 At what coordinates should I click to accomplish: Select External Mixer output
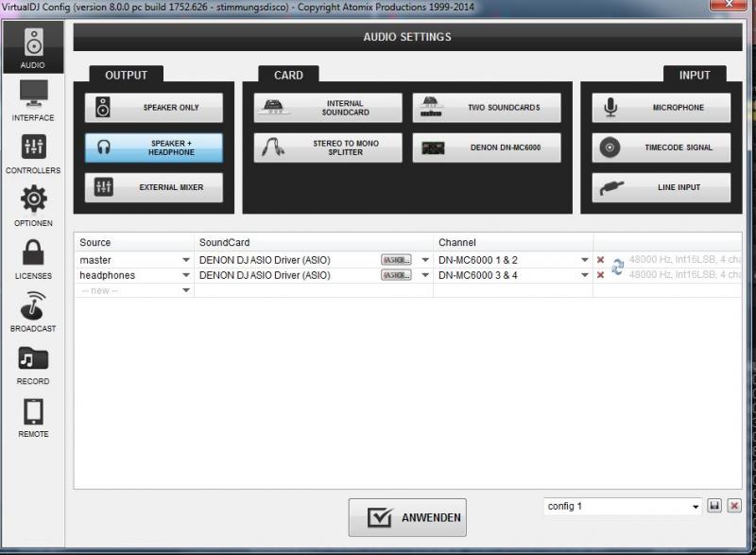pyautogui.click(x=154, y=187)
